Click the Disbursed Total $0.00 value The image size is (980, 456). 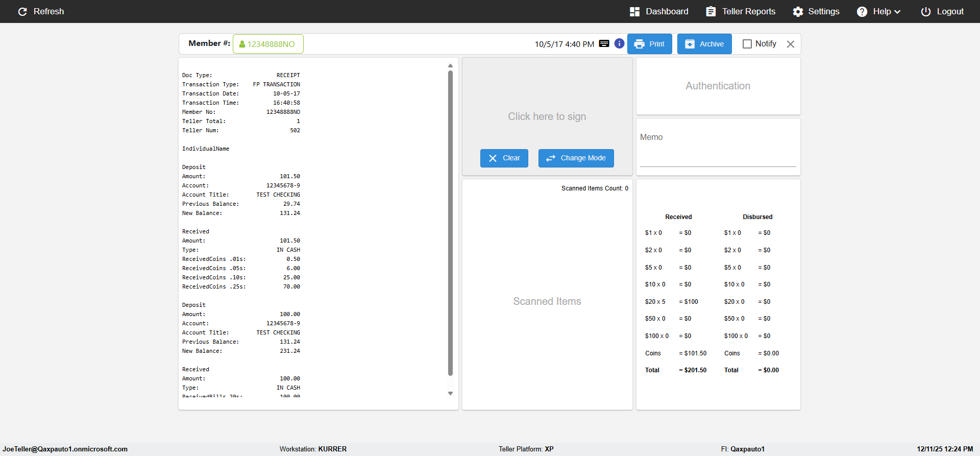coord(769,370)
